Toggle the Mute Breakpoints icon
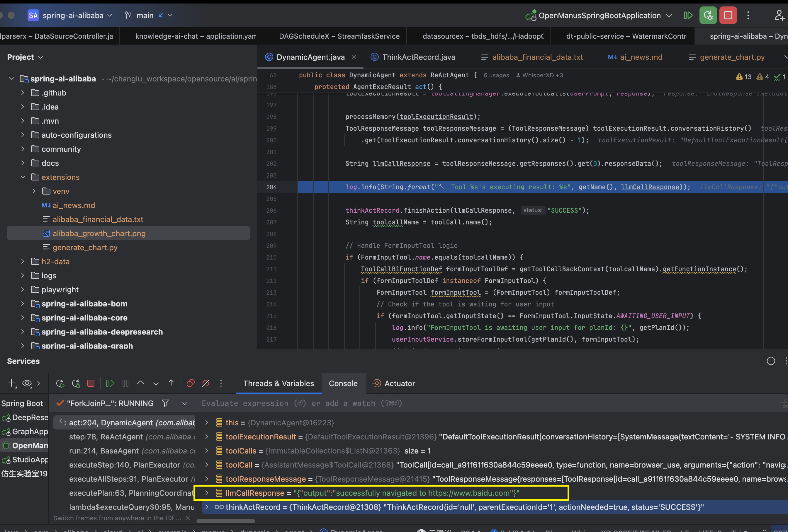Screen dimensions: 788x532 tap(206, 383)
